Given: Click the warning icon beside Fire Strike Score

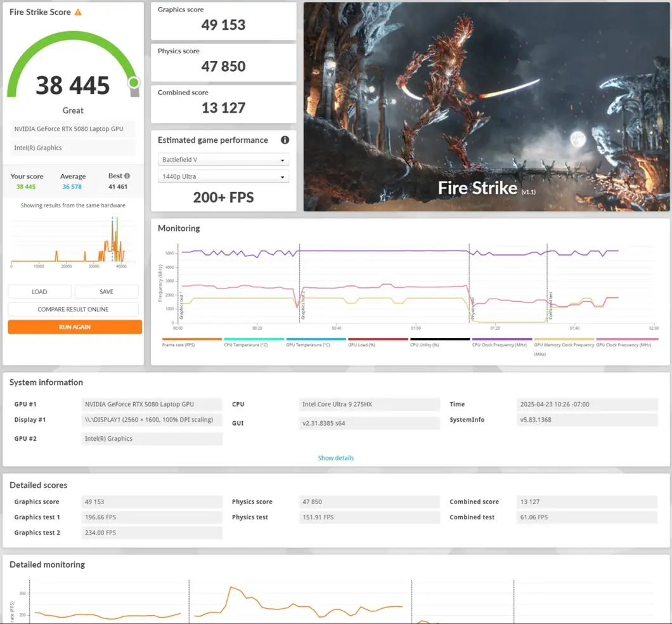Looking at the screenshot, I should [x=78, y=12].
